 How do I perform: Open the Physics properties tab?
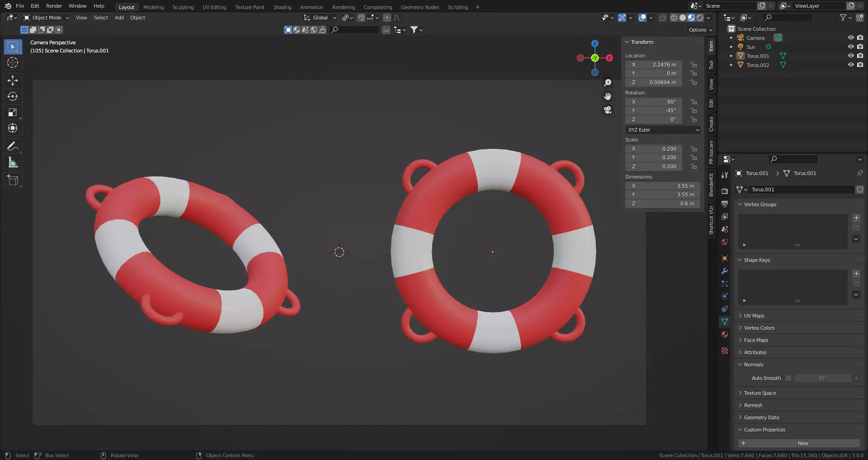point(725,296)
